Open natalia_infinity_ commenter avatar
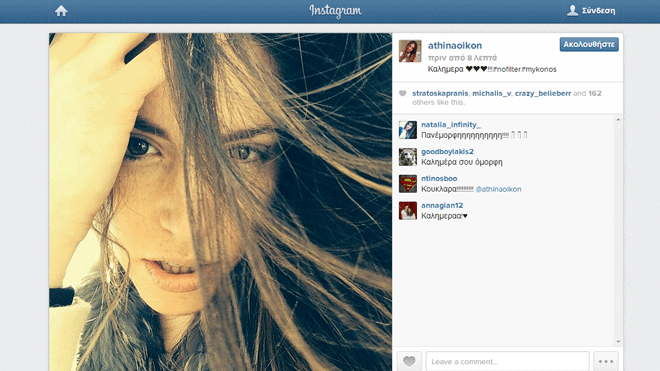660x371 pixels. tap(408, 130)
